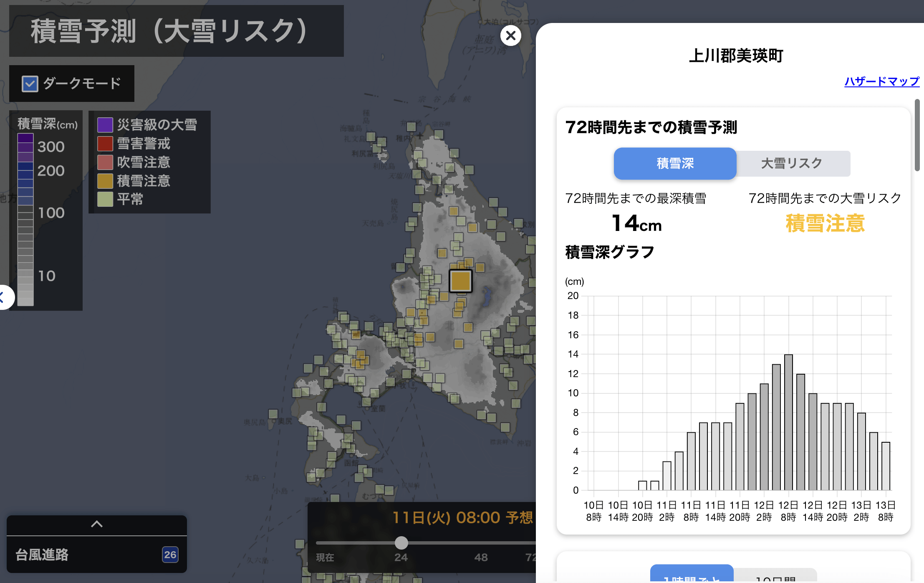Select the partially visible 1時間ごと tab

(x=692, y=576)
